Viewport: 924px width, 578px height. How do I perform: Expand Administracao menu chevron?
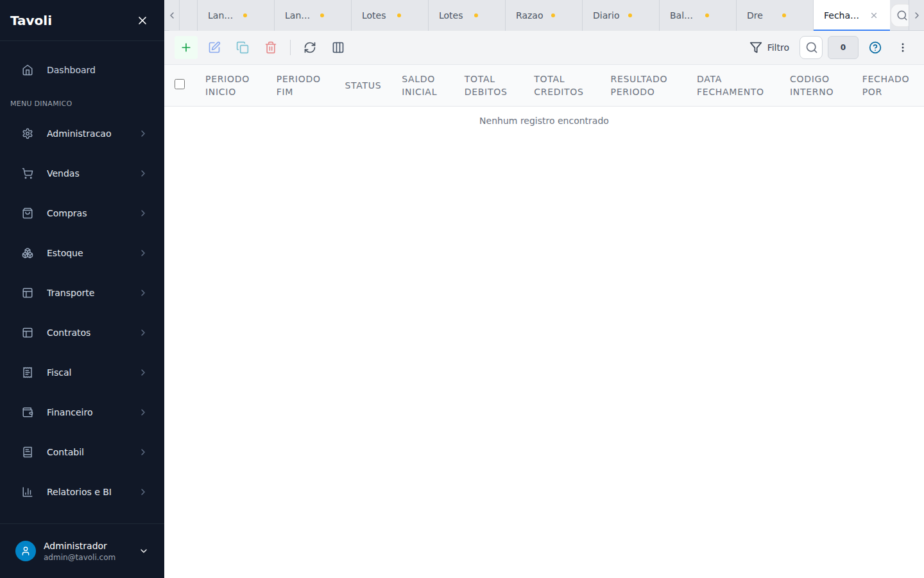[143, 134]
